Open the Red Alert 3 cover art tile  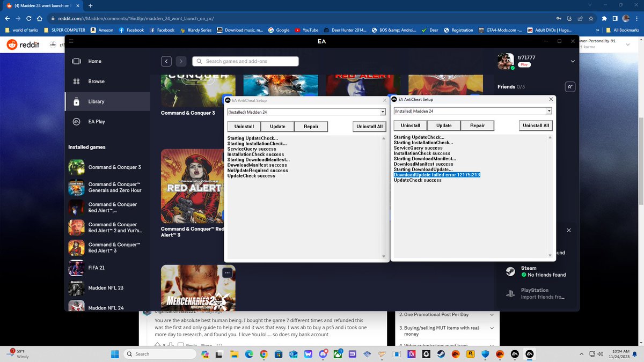[x=193, y=186]
